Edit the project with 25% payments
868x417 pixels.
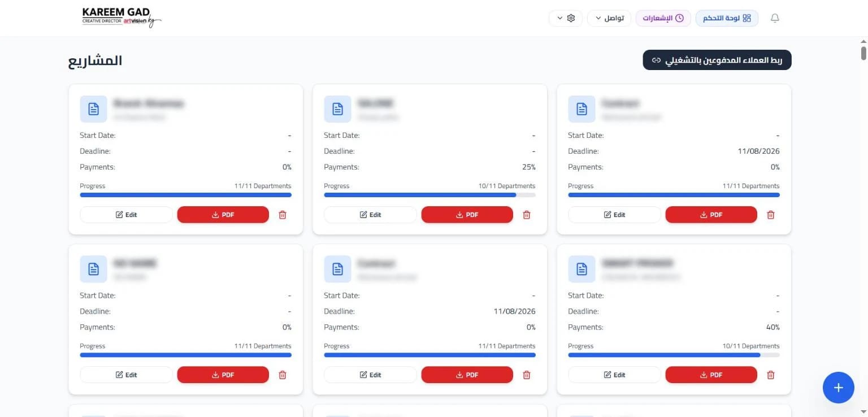pyautogui.click(x=370, y=215)
